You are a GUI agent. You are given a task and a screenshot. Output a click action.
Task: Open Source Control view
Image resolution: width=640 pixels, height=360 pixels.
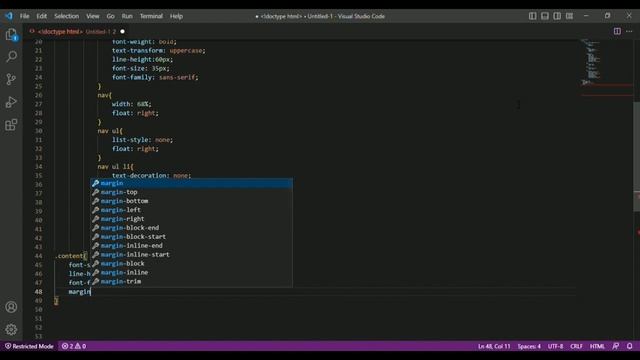click(11, 79)
